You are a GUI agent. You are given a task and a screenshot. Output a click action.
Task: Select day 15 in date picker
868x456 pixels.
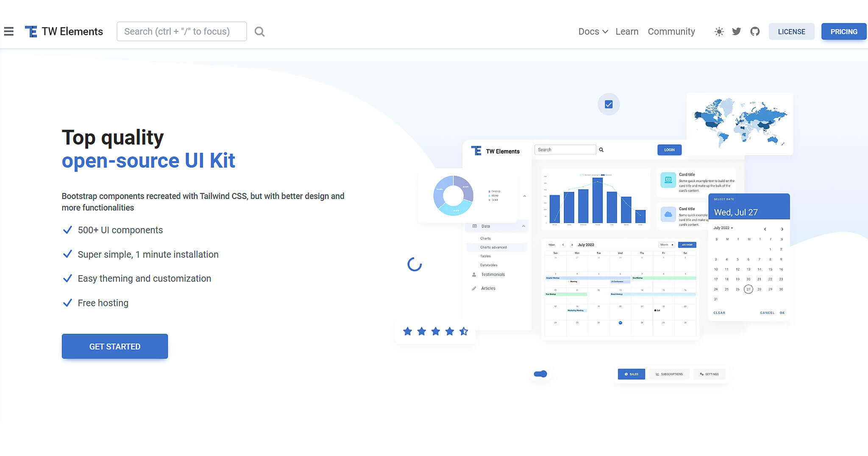(770, 269)
